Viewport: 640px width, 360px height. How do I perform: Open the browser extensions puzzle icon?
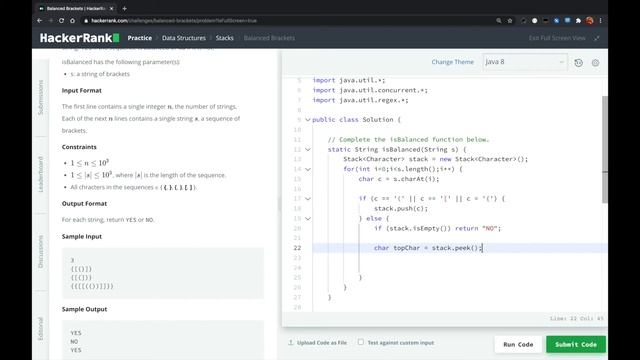tap(578, 20)
